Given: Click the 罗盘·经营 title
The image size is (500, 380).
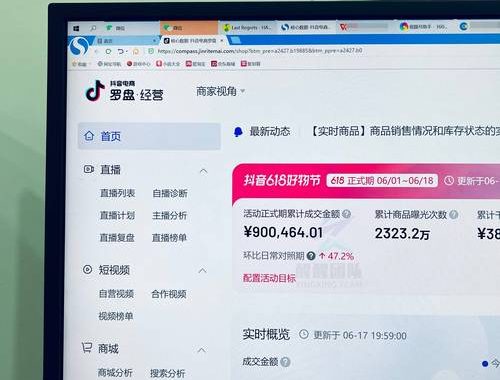Looking at the screenshot, I should pos(136,95).
